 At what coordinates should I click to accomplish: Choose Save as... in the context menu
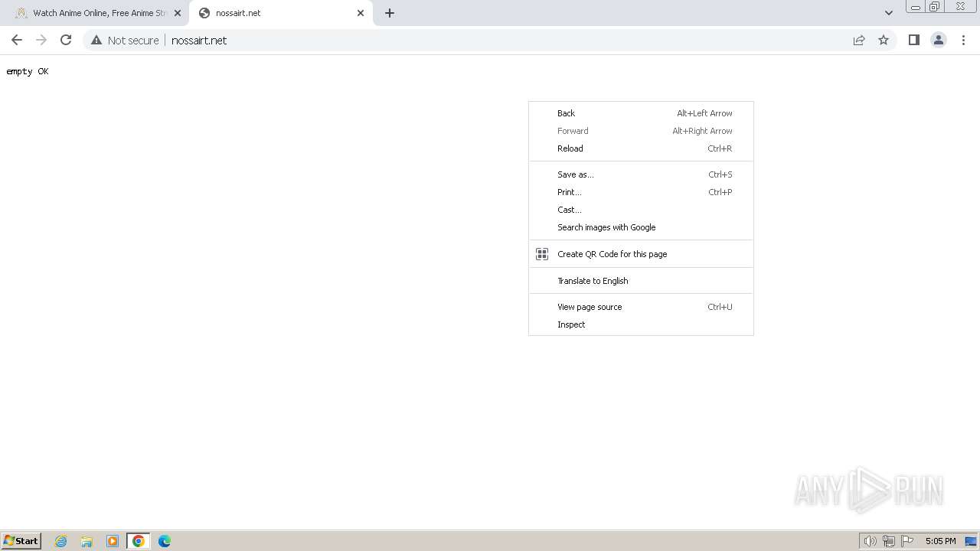pos(641,174)
